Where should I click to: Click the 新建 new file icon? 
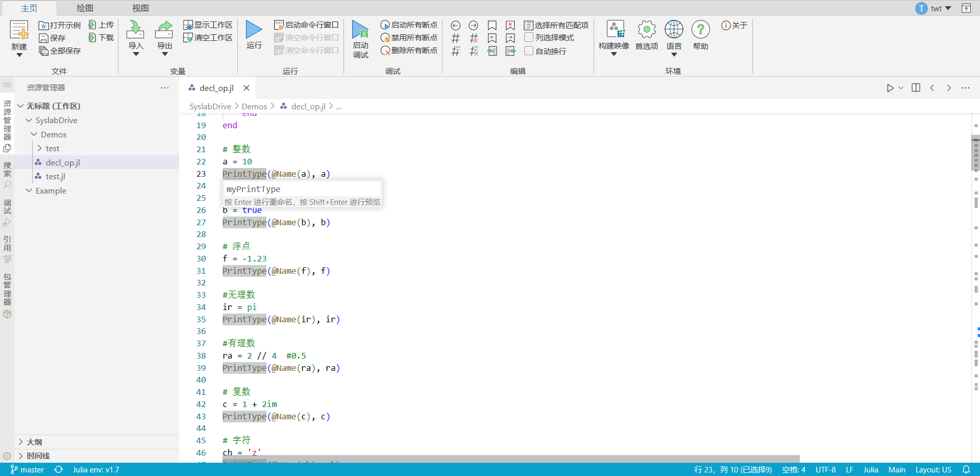pos(19,31)
